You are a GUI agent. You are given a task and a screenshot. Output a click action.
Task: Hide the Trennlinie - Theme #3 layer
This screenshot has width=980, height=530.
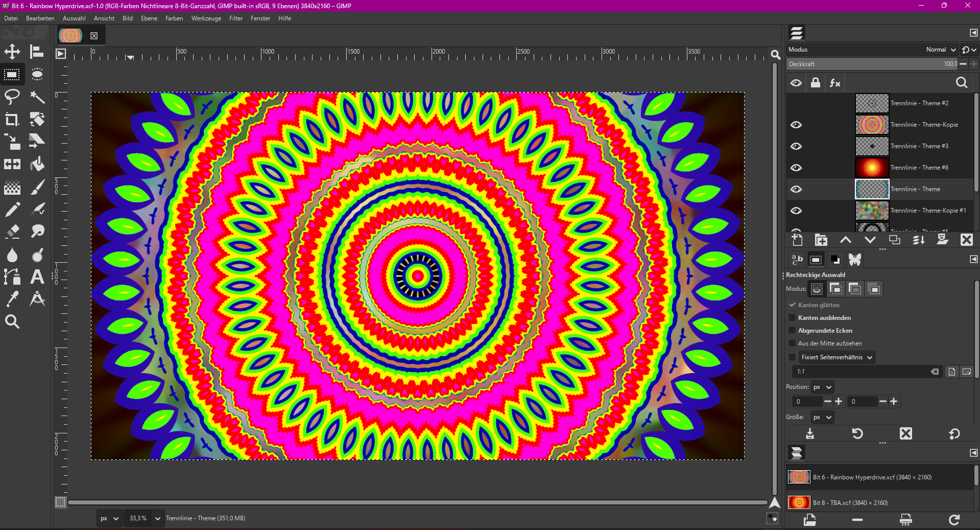[796, 146]
